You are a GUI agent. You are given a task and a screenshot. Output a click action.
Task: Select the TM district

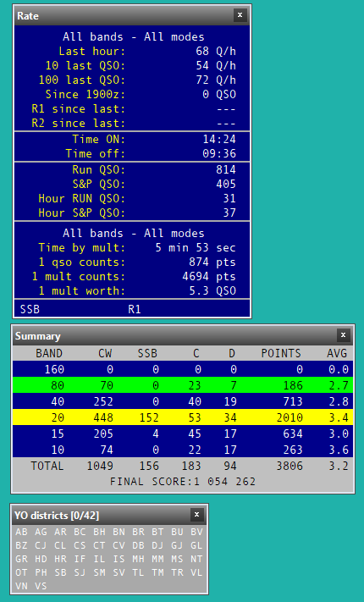[x=157, y=572]
